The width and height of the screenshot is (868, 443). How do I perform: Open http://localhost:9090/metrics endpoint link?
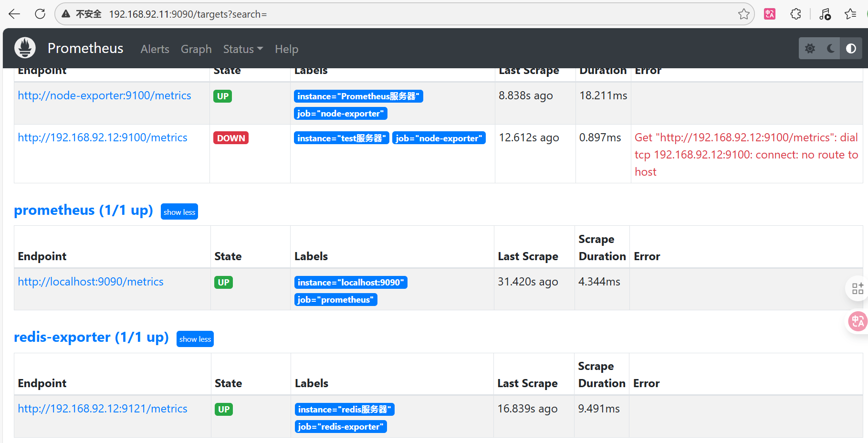coord(91,282)
